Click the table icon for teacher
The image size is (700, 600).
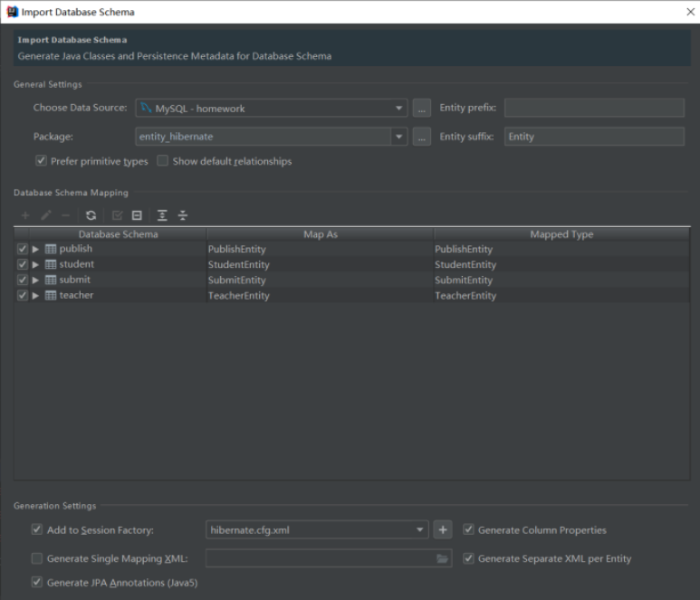(x=51, y=295)
